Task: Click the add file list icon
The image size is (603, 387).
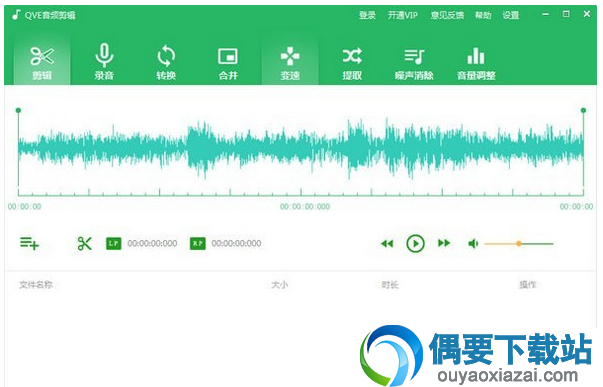Action: pyautogui.click(x=29, y=243)
